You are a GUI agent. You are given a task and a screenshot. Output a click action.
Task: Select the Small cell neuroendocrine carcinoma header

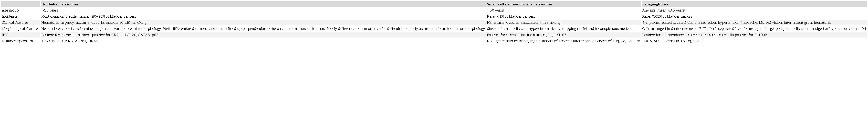[x=519, y=4]
